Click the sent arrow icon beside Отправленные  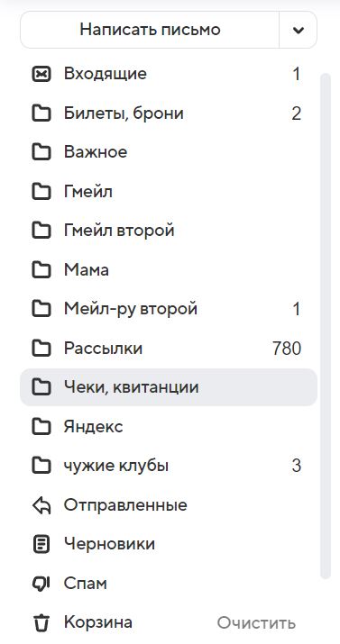tap(41, 505)
